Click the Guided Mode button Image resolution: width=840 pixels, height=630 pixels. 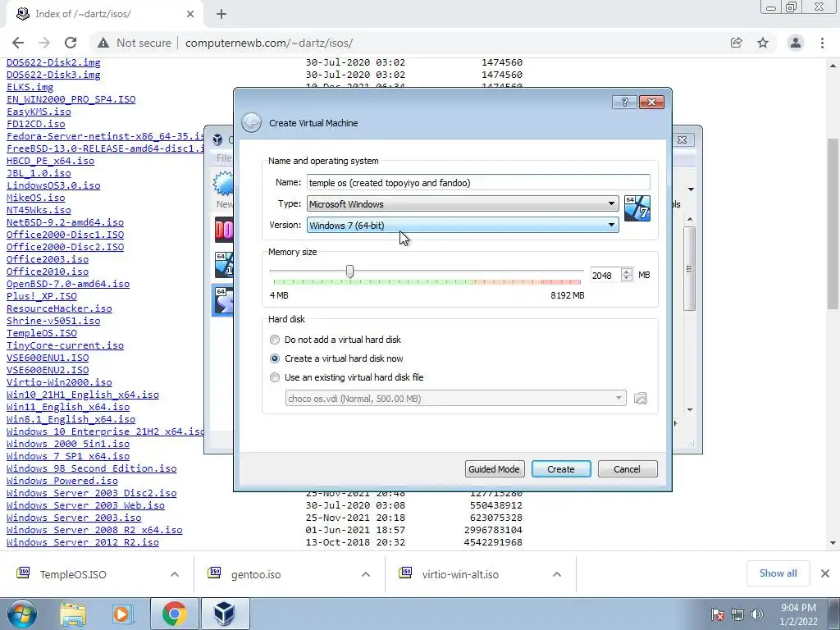[494, 469]
